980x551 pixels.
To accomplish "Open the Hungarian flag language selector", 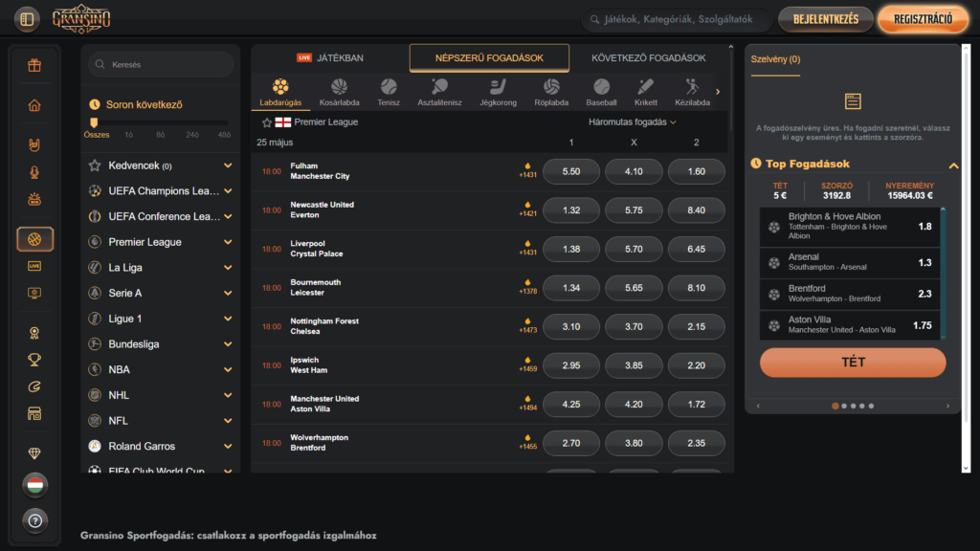I will [34, 484].
